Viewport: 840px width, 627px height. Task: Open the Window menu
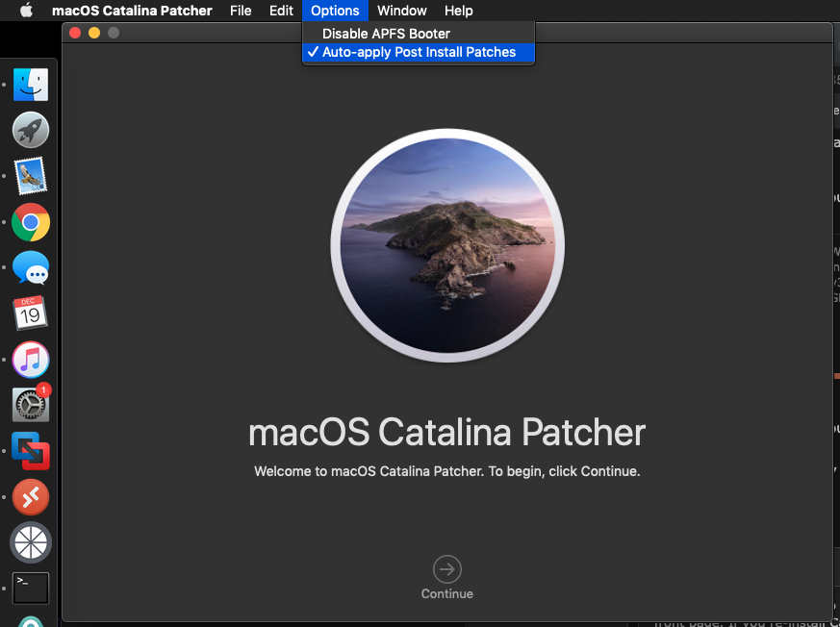tap(402, 11)
